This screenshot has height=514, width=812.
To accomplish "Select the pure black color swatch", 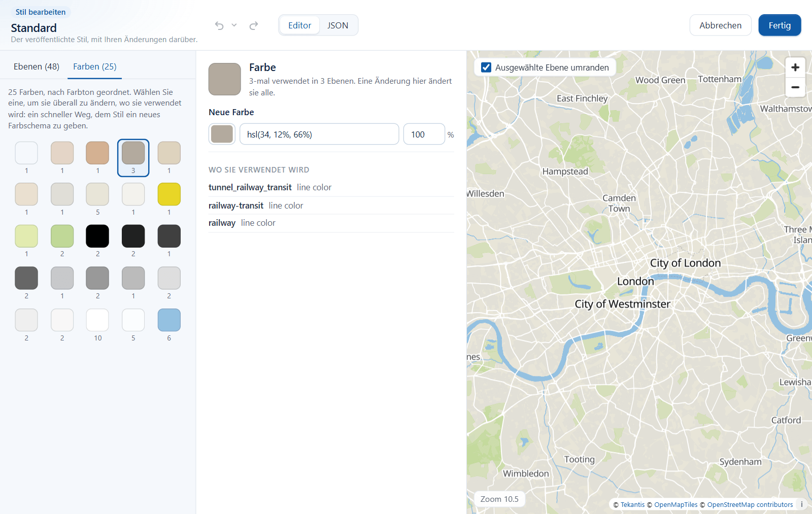I will 97,236.
